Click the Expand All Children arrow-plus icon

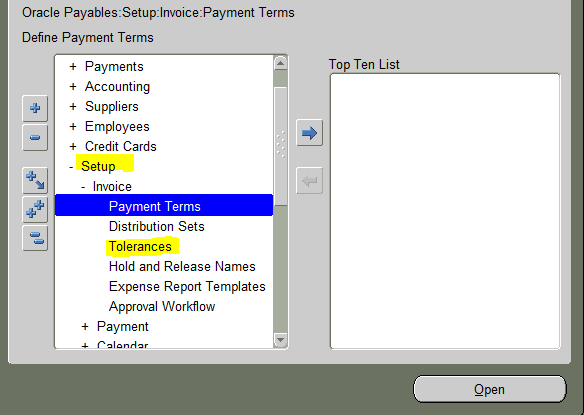[35, 180]
